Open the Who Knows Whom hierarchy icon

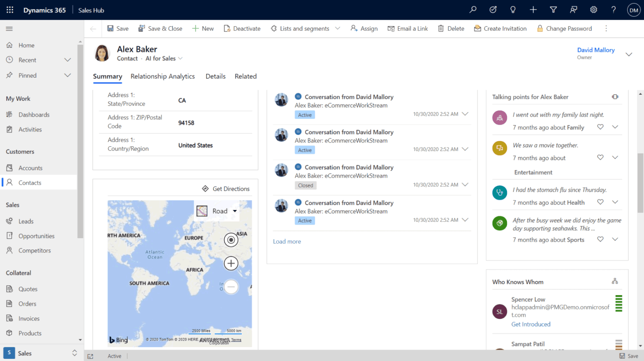click(x=615, y=281)
